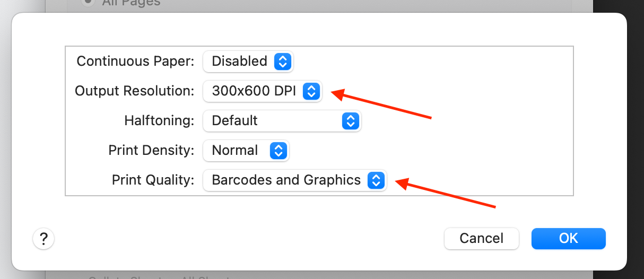Confirm settings with the OK button
This screenshot has width=644, height=279.
tap(568, 239)
